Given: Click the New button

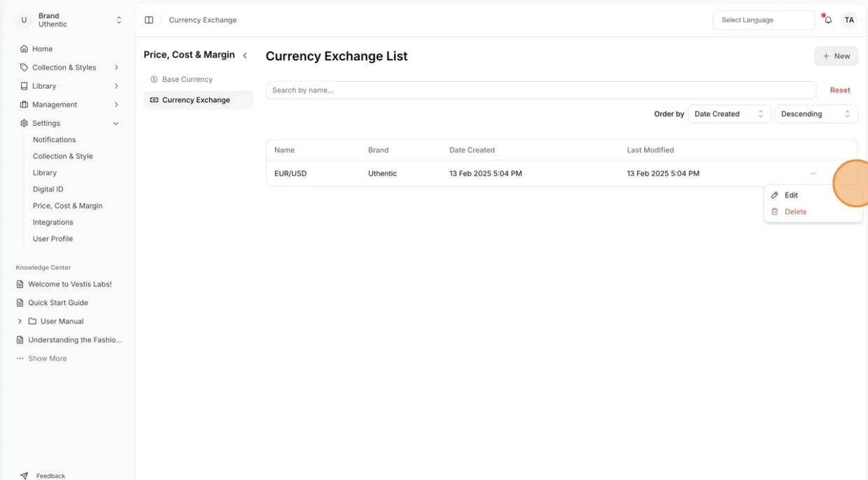Looking at the screenshot, I should (x=836, y=56).
